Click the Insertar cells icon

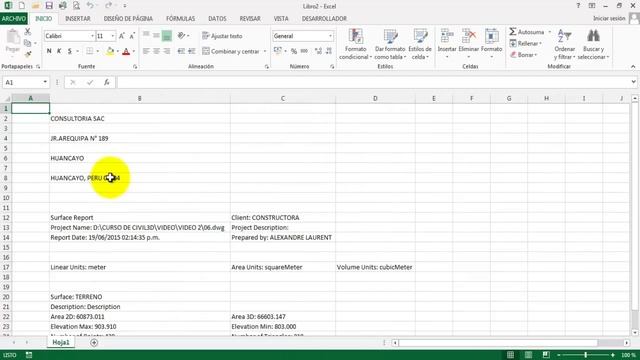(447, 36)
